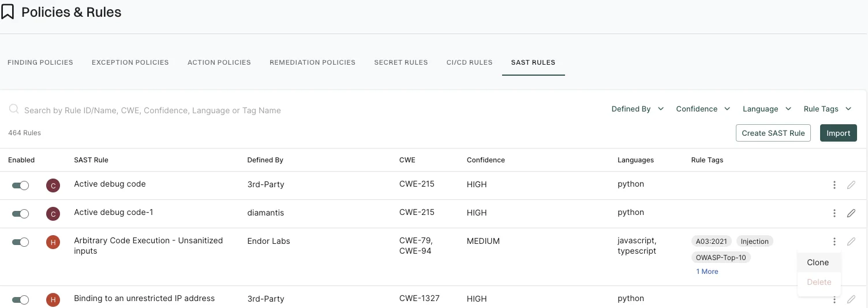Expand the Rule Tags filter dropdown
868x308 pixels.
(x=828, y=109)
